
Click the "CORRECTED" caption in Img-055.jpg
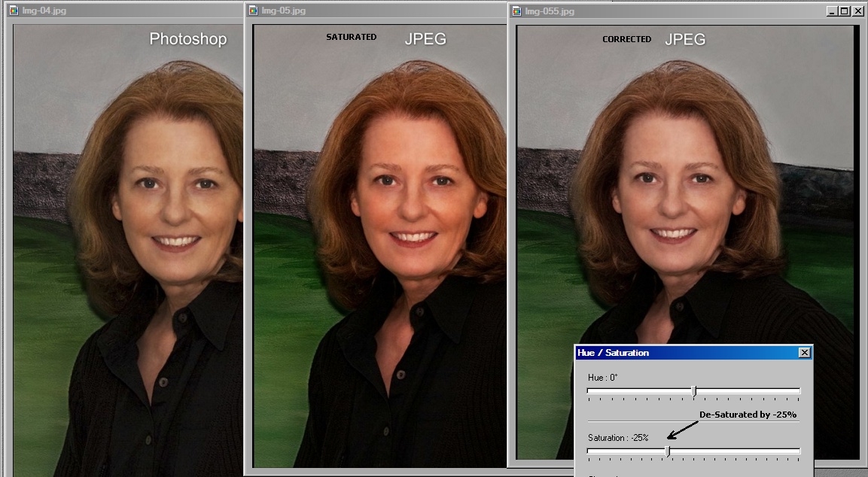pos(626,39)
